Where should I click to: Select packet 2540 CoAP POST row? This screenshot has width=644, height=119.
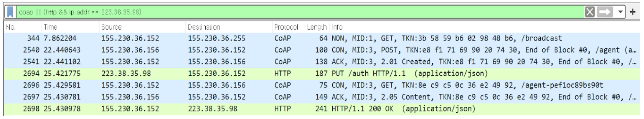300,50
